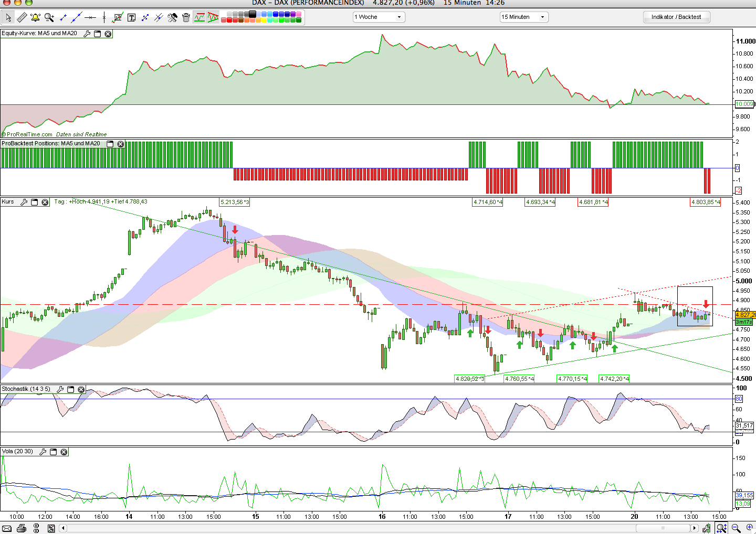The height and width of the screenshot is (534, 756).
Task: Click the trade label '4.803,85 *4'
Action: click(706, 202)
